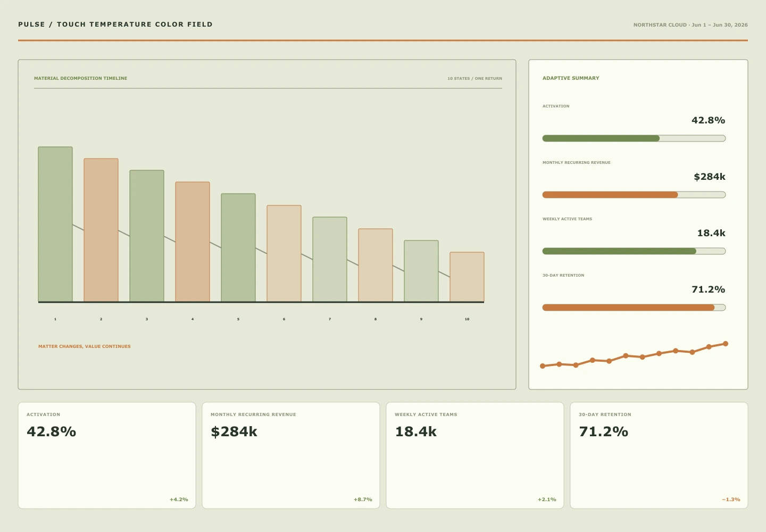Click the $284k value in Adaptive Summary
This screenshot has width=766, height=532.
[x=710, y=177]
